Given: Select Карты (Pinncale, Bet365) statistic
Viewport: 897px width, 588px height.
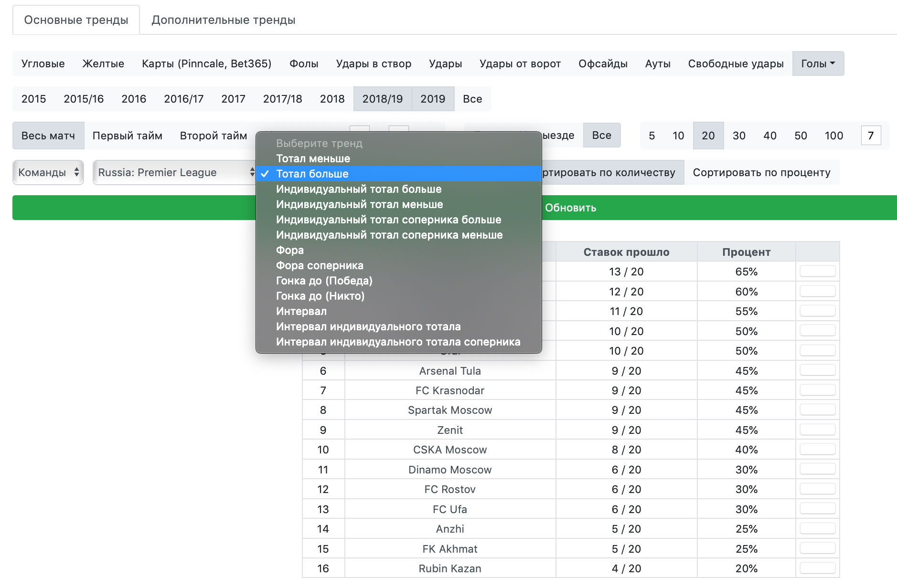Looking at the screenshot, I should coord(206,63).
